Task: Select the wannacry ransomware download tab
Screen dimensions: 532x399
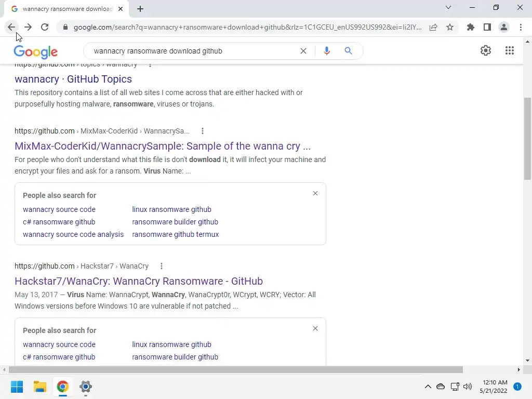Action: pyautogui.click(x=66, y=9)
